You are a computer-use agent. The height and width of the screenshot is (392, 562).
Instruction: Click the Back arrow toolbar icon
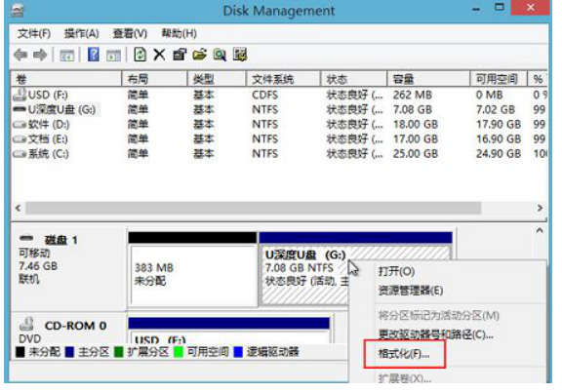coord(20,55)
